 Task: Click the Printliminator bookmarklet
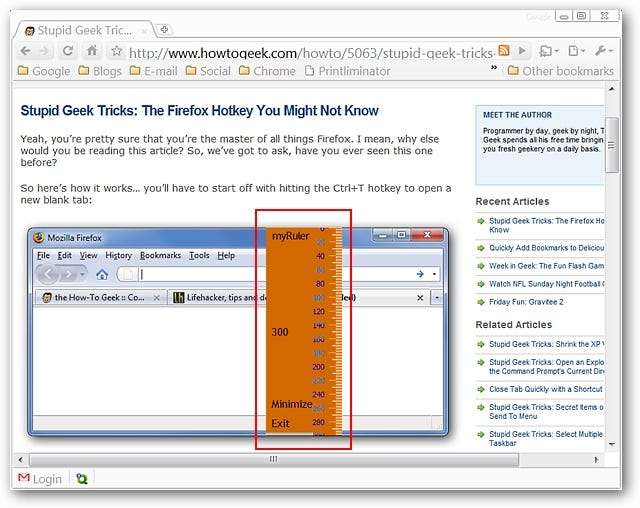point(348,71)
